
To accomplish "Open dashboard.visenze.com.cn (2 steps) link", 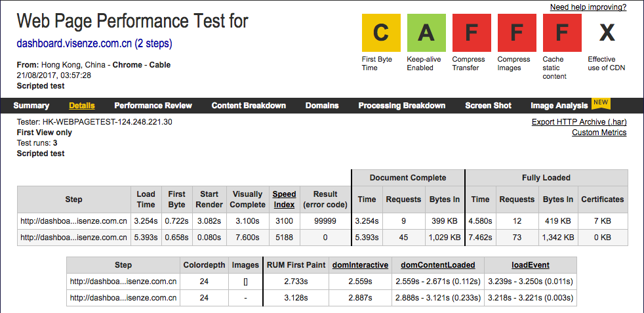I will point(94,43).
